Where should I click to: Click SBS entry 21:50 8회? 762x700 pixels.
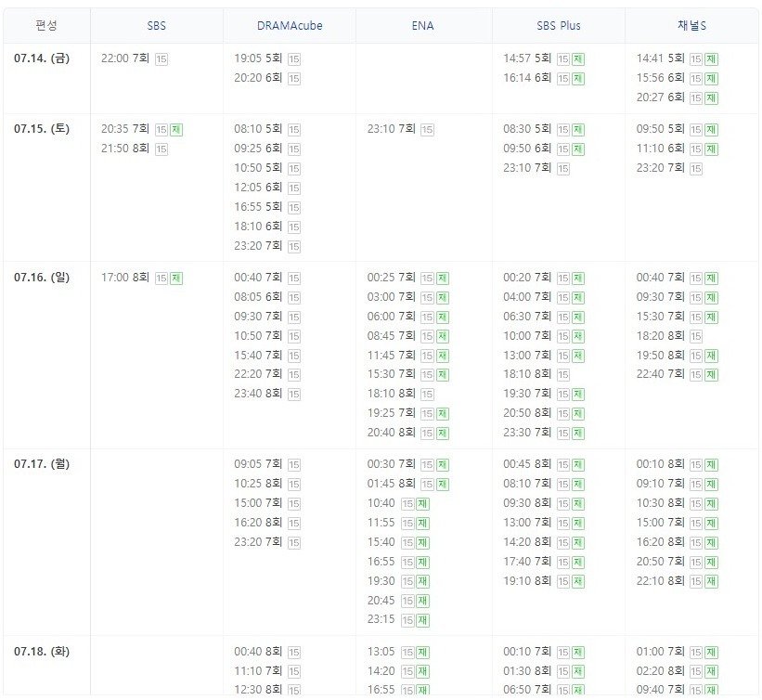tap(125, 149)
